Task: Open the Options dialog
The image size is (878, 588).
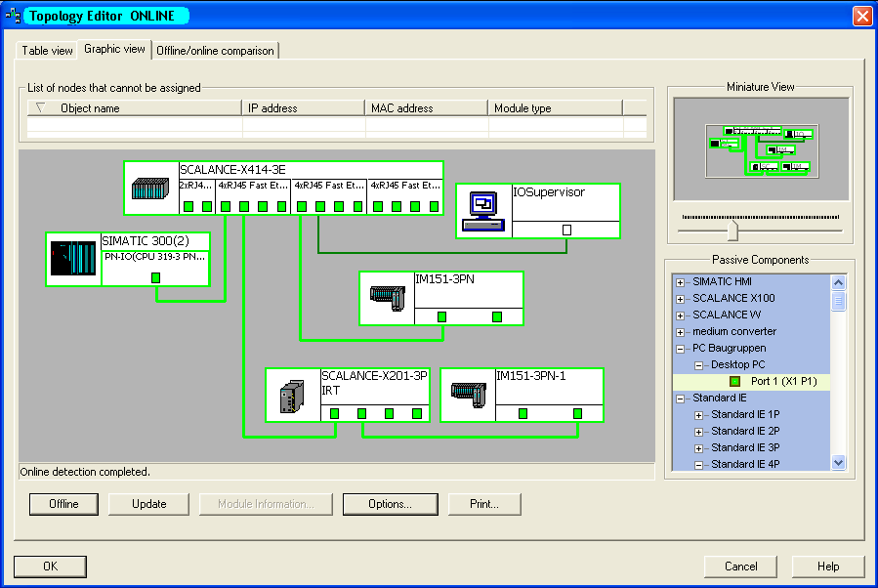Action: pyautogui.click(x=389, y=504)
